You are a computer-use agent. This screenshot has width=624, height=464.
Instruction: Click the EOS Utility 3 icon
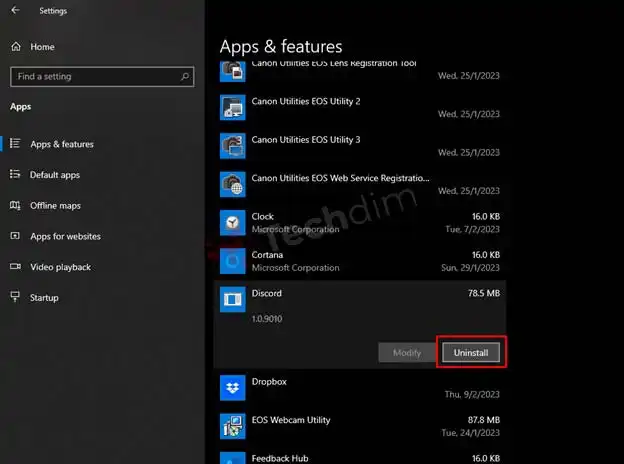click(x=233, y=146)
